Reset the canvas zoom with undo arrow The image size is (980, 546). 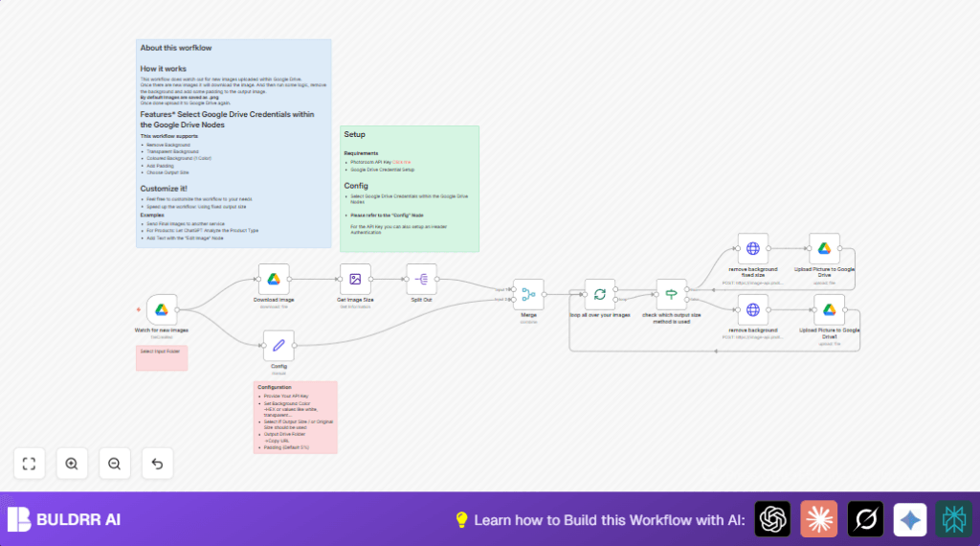tap(157, 464)
